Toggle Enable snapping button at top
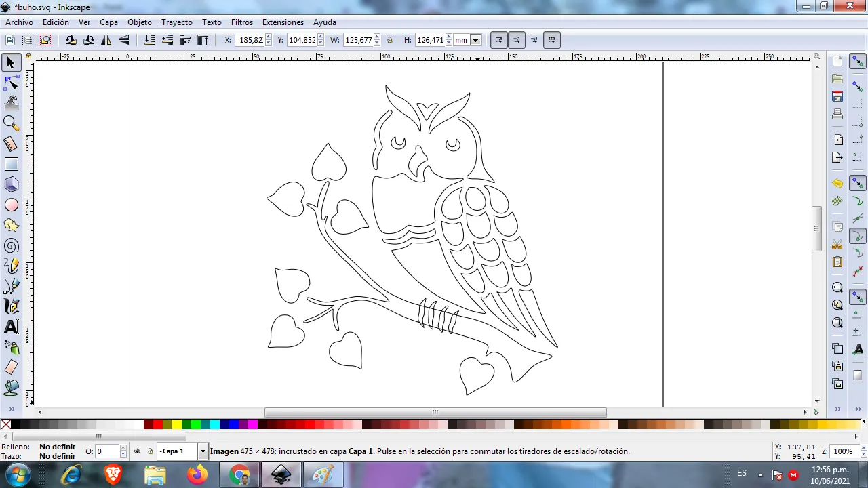 pos(858,62)
